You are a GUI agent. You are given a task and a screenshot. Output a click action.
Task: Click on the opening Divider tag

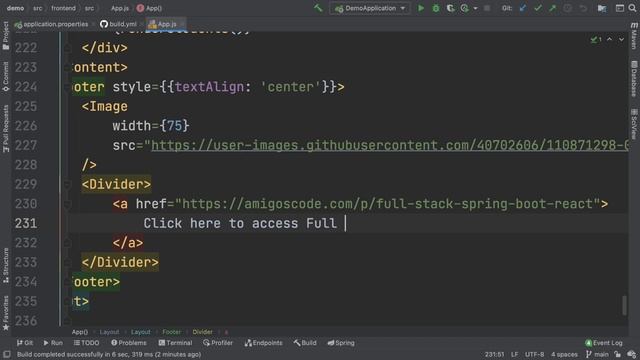(116, 184)
